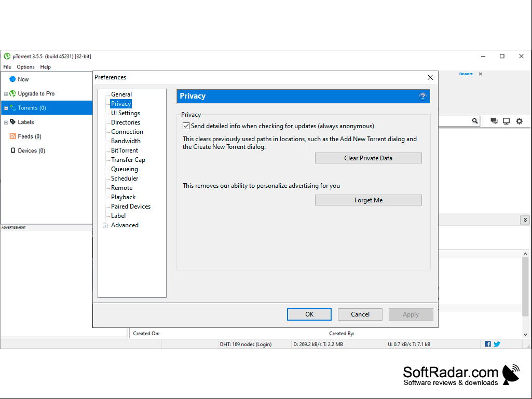Click the upload speed status 'U: 0.7 kB/s'
The width and height of the screenshot is (532, 399).
pos(409,344)
